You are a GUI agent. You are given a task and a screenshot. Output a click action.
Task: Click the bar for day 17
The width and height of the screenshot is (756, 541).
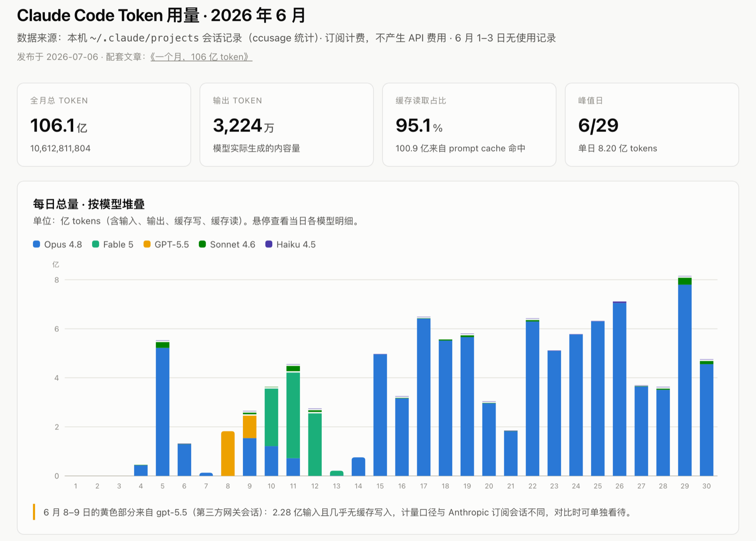click(x=424, y=396)
